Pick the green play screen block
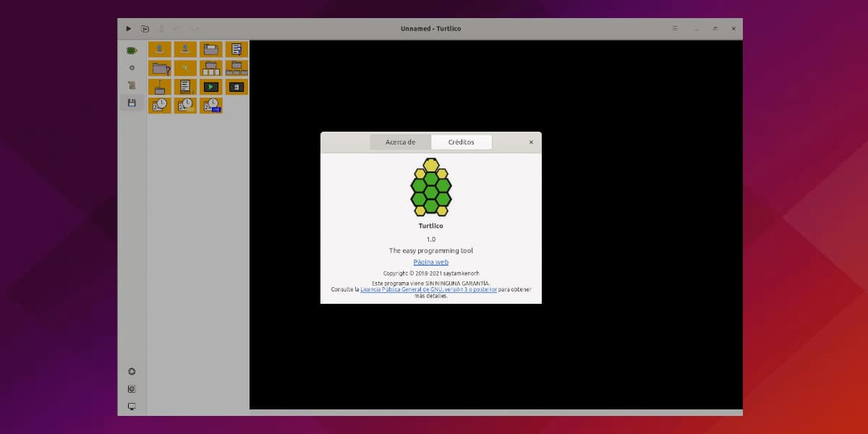 pyautogui.click(x=210, y=87)
